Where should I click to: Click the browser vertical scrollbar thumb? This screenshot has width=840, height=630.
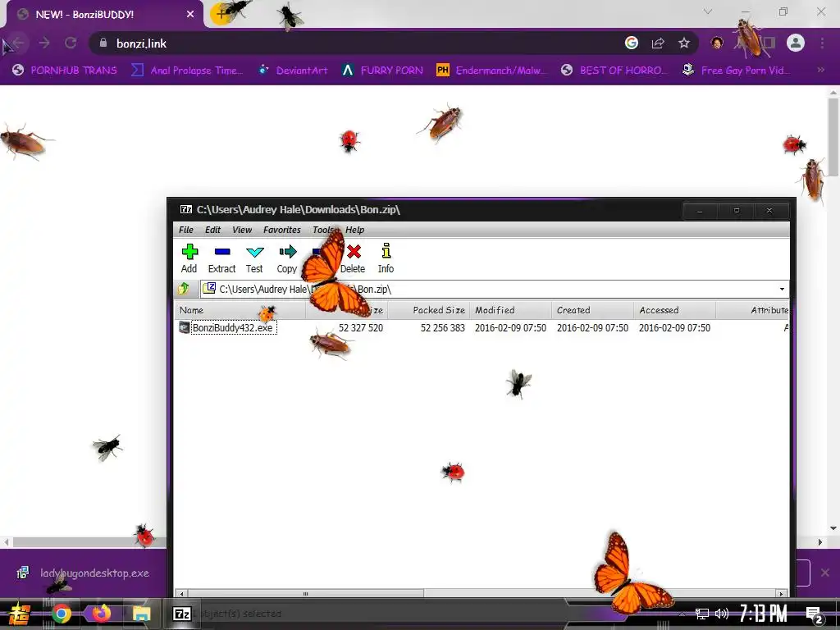[833, 138]
